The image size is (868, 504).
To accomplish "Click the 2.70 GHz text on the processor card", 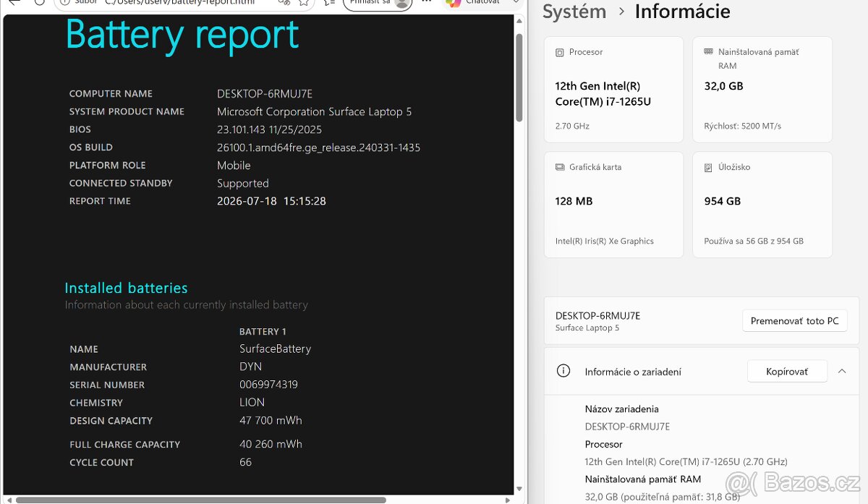I will [x=572, y=126].
